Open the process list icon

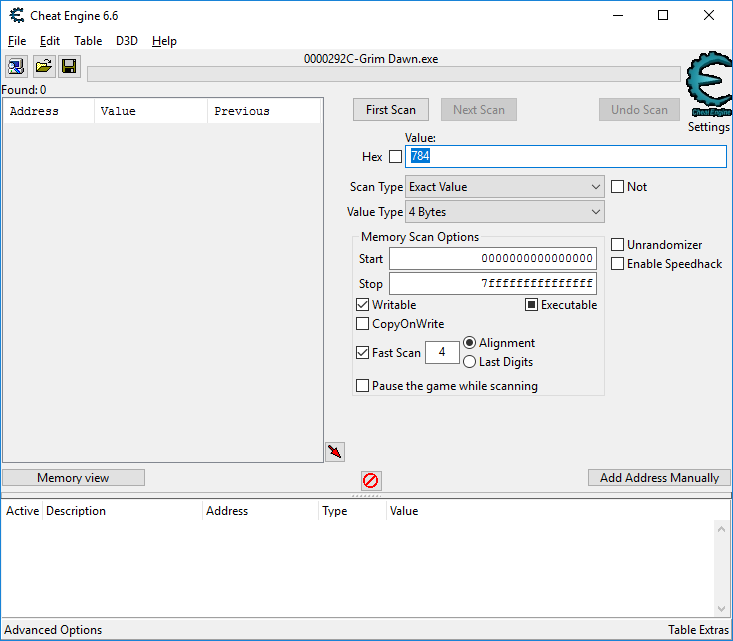point(16,66)
